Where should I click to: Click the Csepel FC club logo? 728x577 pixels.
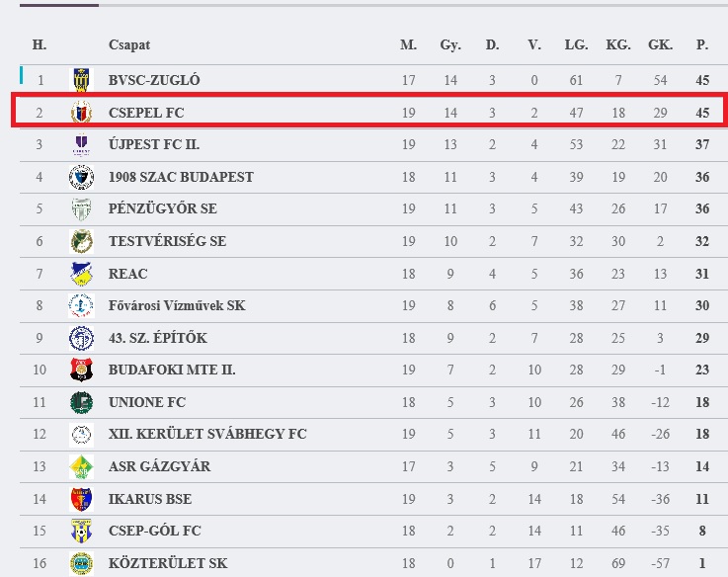(81, 113)
